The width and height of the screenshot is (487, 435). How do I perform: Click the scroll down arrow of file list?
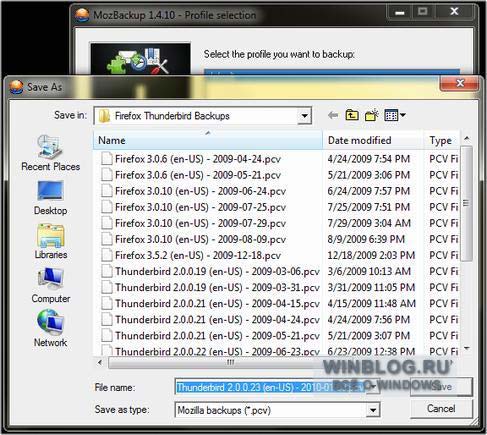[x=467, y=349]
